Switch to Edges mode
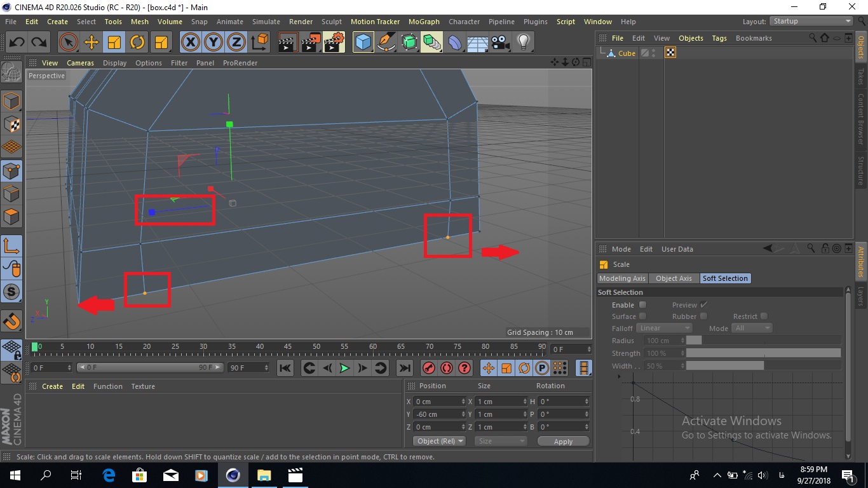The image size is (868, 488). [x=11, y=194]
